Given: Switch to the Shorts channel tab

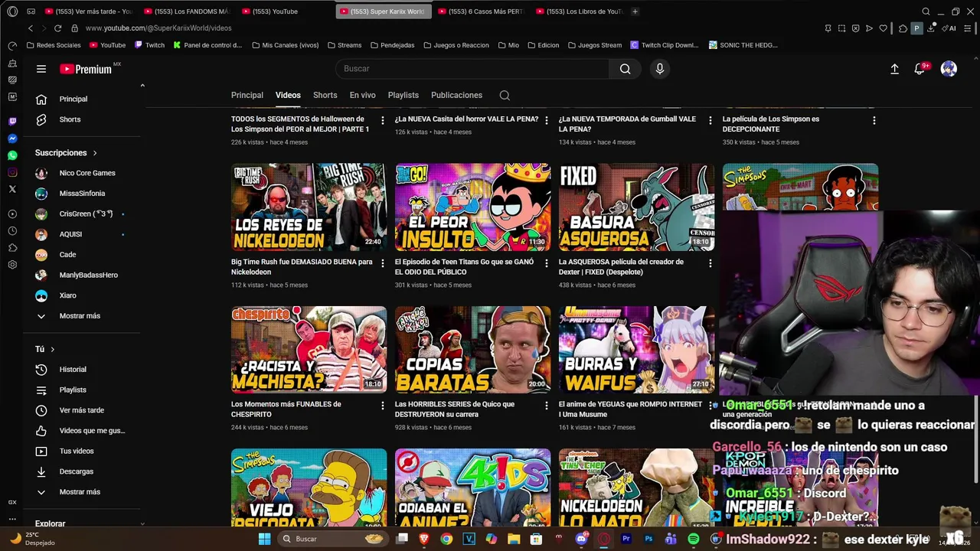Looking at the screenshot, I should pyautogui.click(x=325, y=96).
